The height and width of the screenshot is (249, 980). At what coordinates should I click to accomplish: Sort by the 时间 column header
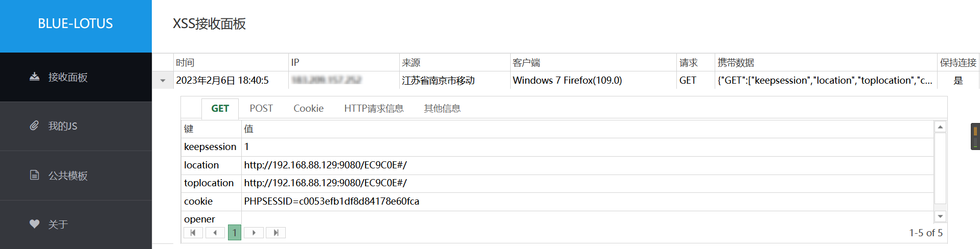point(231,62)
